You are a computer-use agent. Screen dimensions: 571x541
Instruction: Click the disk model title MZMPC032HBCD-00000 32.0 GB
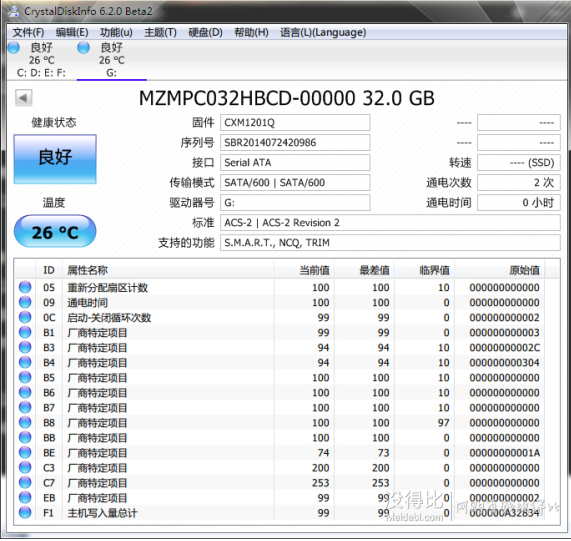point(287,98)
